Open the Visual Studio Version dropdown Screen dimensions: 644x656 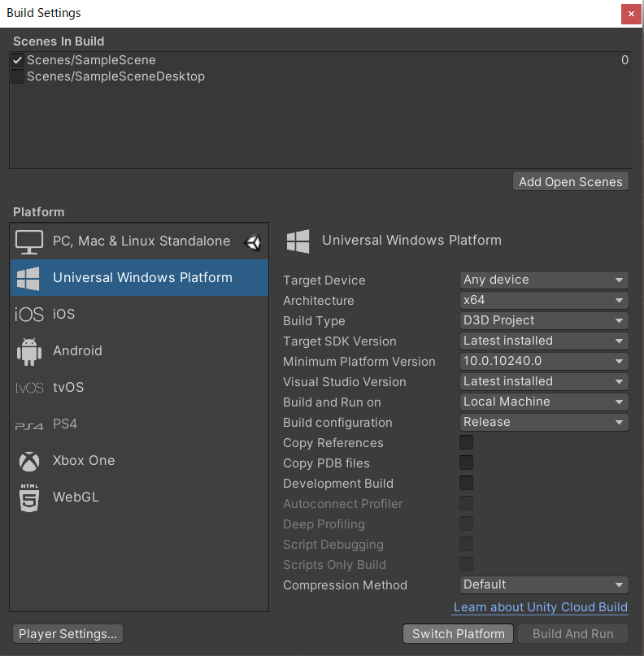(x=544, y=381)
